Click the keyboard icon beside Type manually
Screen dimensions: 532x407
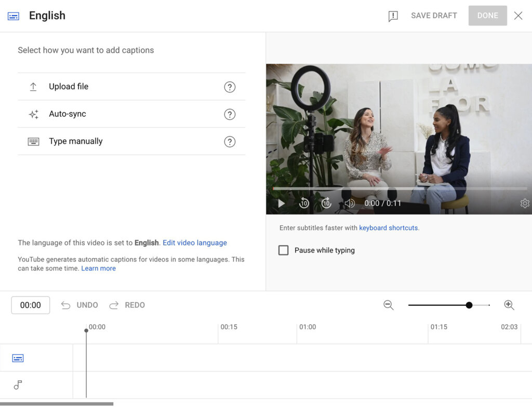coord(33,141)
